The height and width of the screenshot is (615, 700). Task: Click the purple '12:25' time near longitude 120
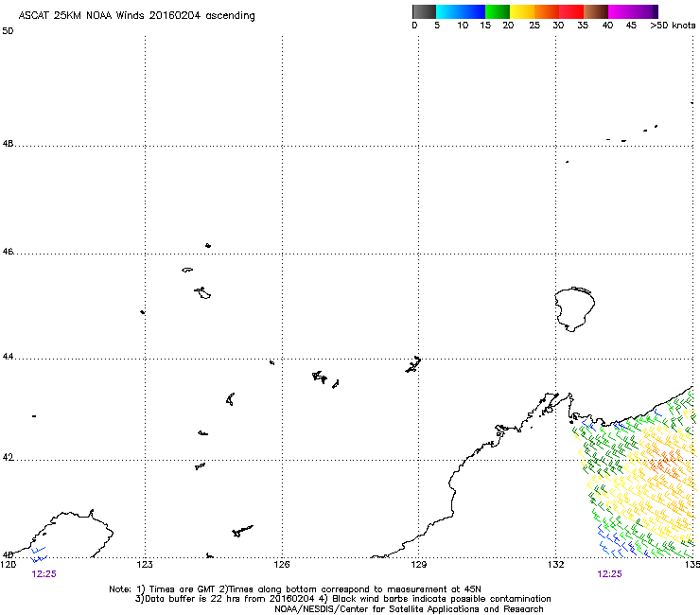pos(44,574)
